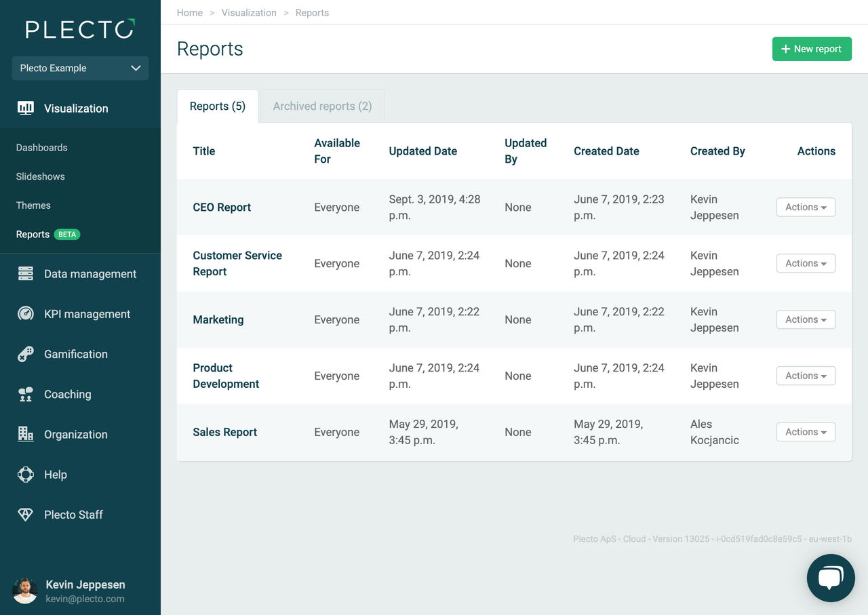
Task: Click the Gamification controller icon
Action: click(26, 354)
